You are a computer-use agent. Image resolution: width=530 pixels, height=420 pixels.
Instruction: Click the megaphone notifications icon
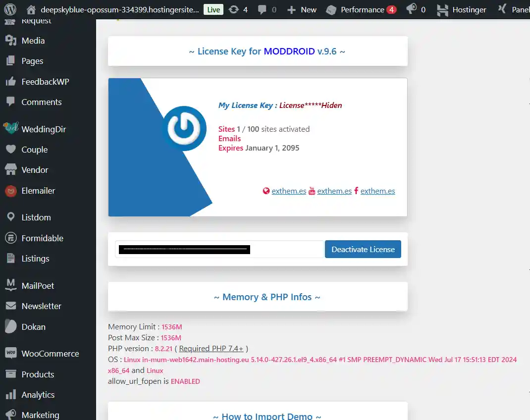point(411,9)
